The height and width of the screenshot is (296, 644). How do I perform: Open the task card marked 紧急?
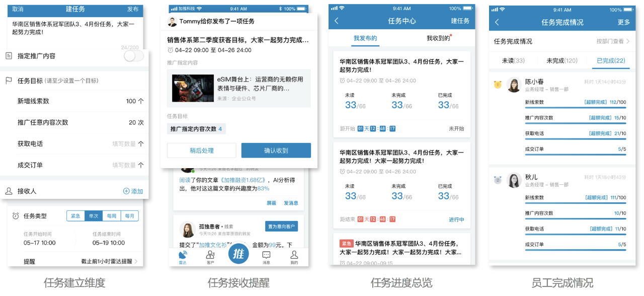point(401,249)
